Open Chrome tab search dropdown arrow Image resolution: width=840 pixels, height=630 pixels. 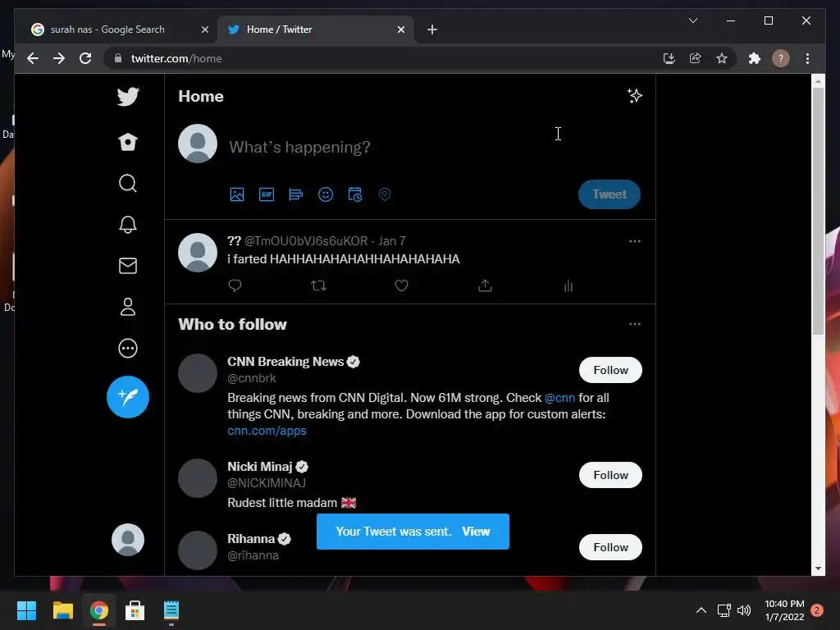pos(692,21)
